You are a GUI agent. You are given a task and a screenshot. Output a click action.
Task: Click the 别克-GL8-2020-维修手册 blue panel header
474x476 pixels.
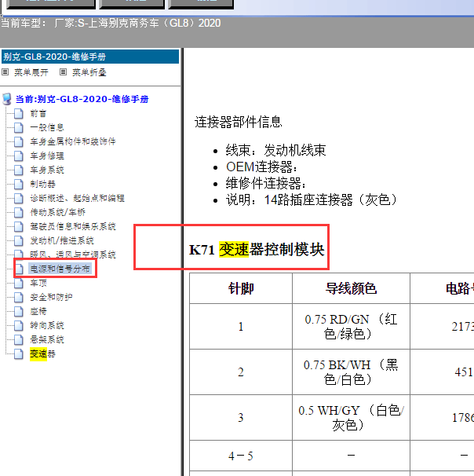[x=90, y=57]
